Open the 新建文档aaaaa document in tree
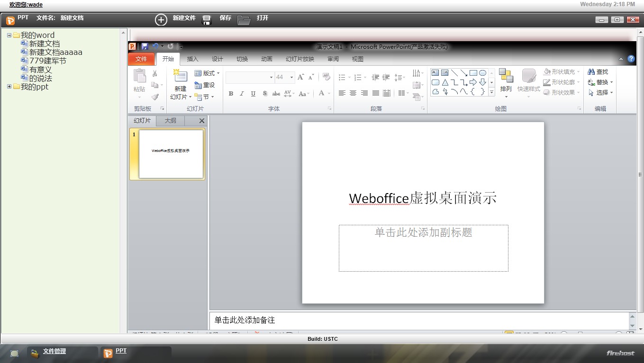 coord(56,52)
